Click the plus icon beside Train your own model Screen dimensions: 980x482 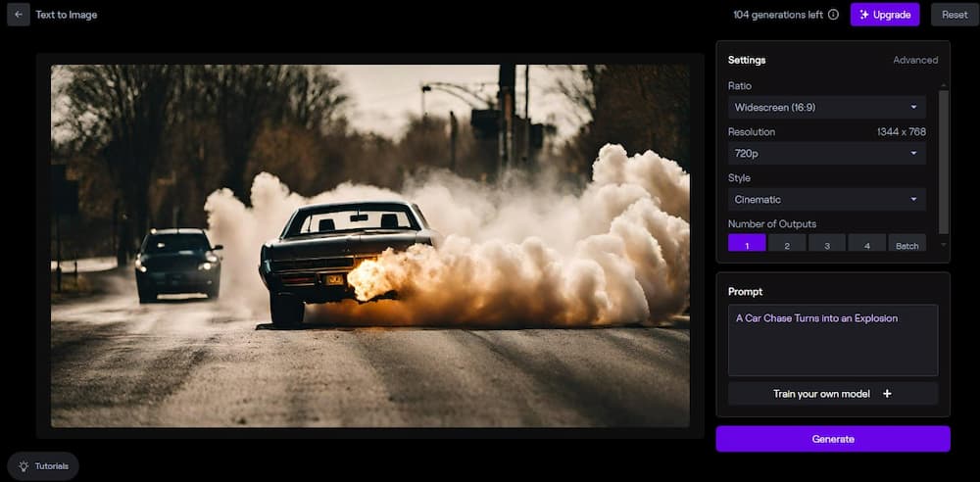point(887,394)
